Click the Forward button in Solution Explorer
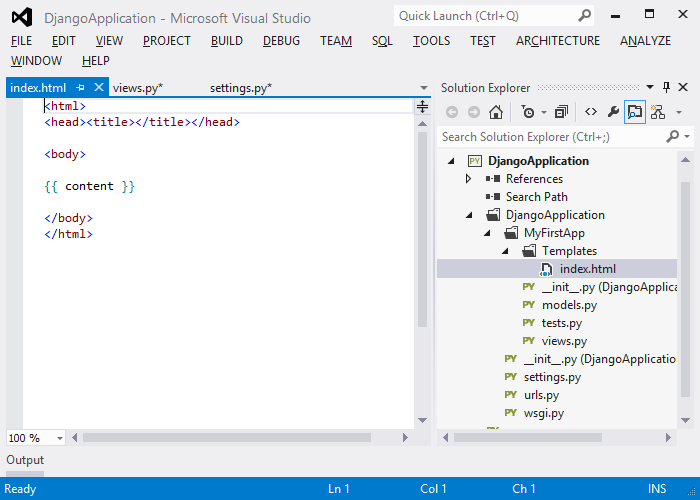Image resolution: width=700 pixels, height=500 pixels. click(x=474, y=112)
